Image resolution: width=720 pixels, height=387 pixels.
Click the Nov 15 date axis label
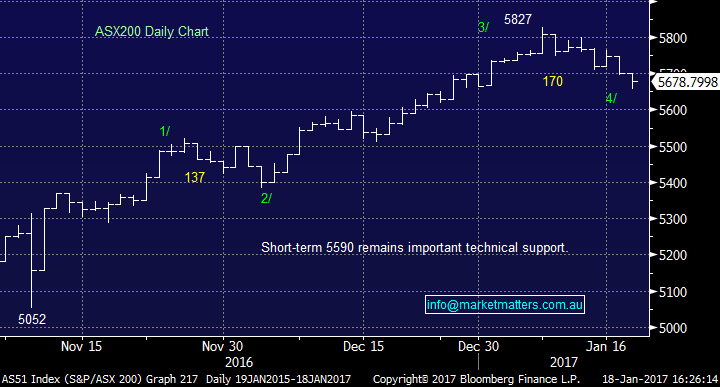coord(81,346)
